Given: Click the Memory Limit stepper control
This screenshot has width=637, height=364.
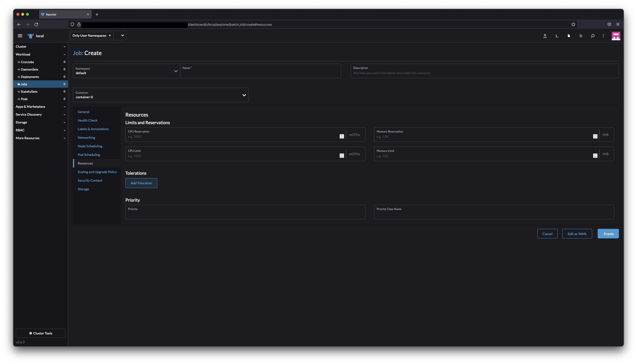Looking at the screenshot, I should pos(595,155).
